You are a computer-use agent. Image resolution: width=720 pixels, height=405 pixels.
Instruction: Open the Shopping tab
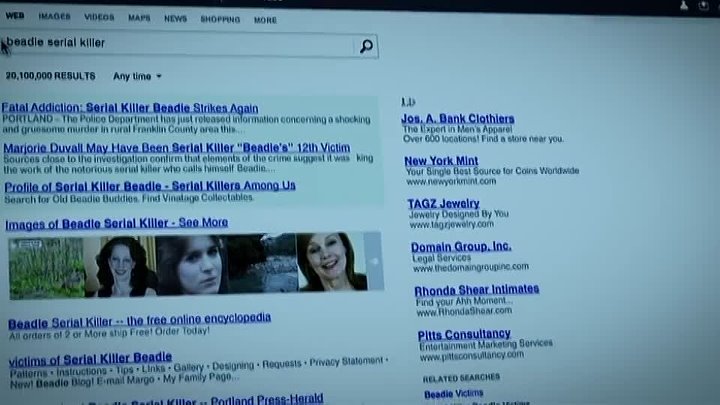tap(219, 19)
